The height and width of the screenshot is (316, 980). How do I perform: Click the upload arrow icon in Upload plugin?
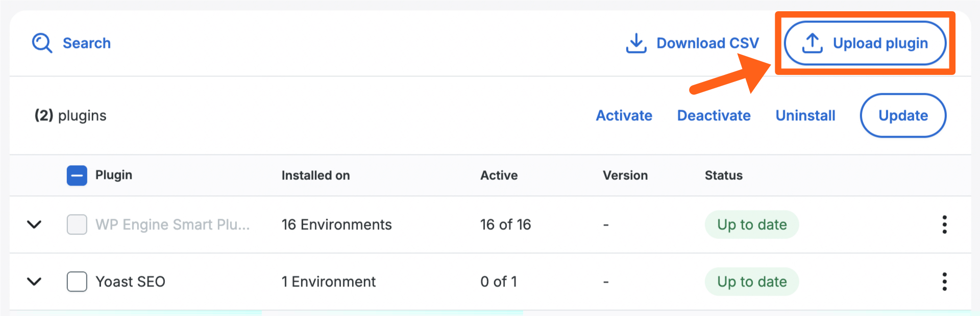click(812, 43)
